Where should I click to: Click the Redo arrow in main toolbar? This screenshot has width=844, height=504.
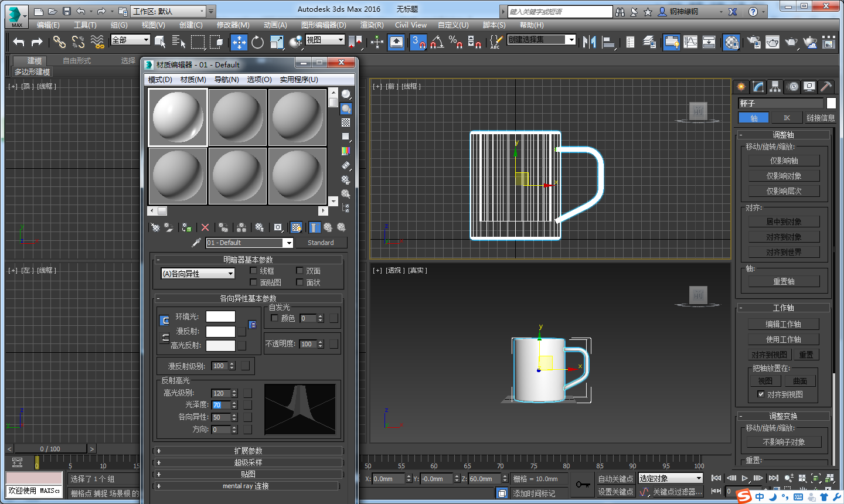click(37, 42)
